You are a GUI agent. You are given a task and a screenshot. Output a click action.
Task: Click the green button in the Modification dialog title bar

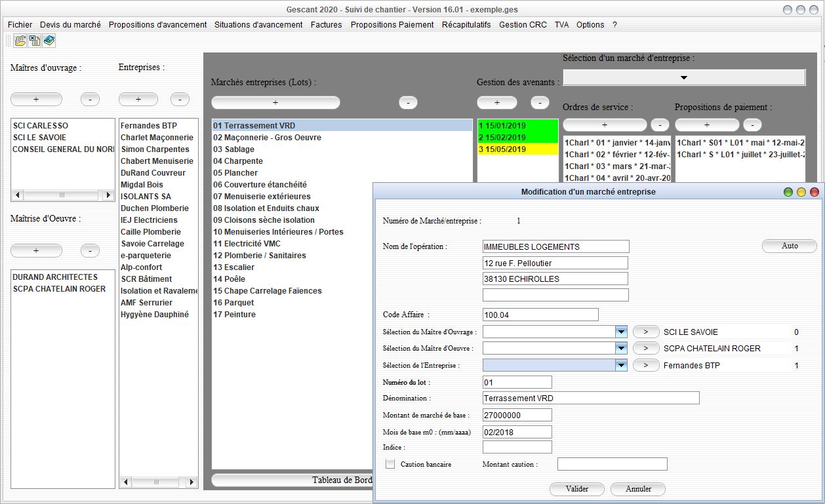(x=788, y=192)
